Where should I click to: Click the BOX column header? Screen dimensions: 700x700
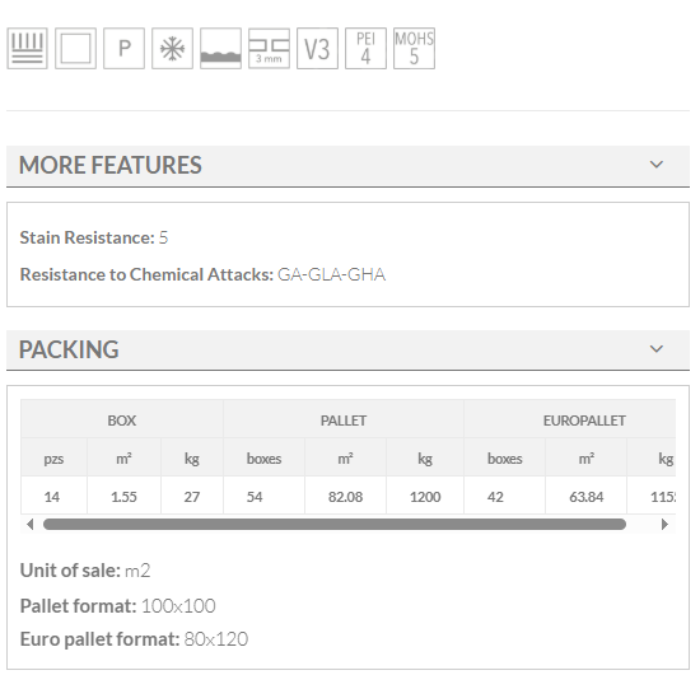(x=122, y=421)
